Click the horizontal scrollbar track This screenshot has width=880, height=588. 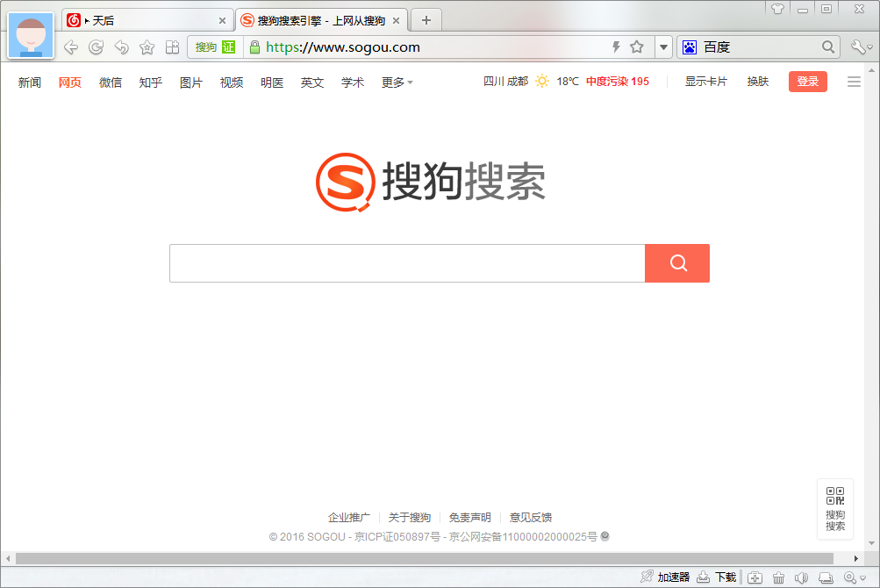coord(425,559)
